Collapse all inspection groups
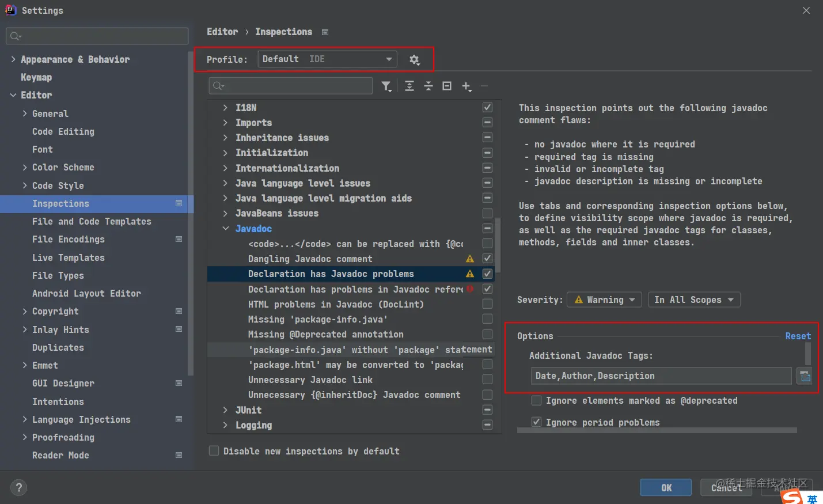 428,86
